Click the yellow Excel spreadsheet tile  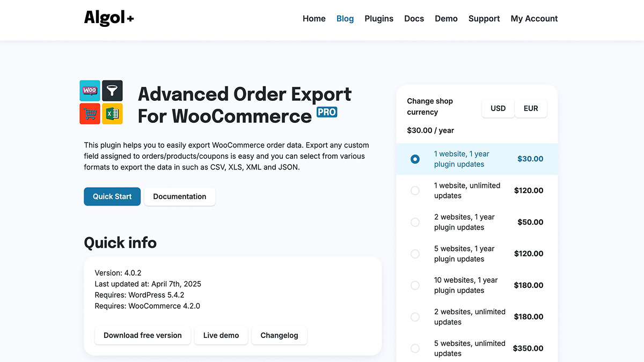pos(113,114)
